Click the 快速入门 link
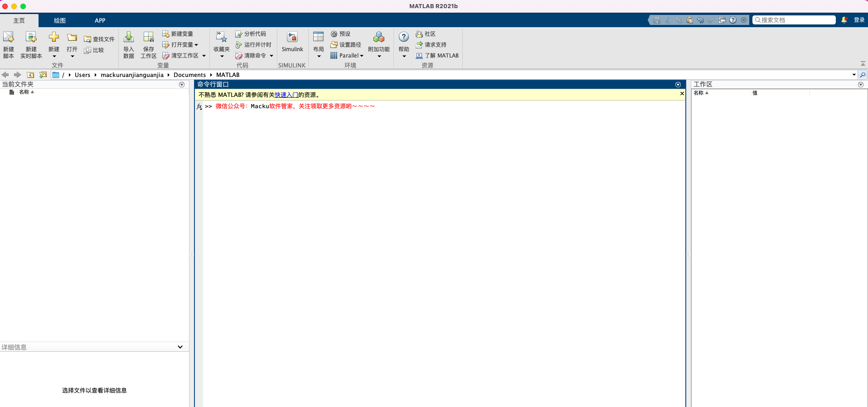868x407 pixels. (x=286, y=95)
